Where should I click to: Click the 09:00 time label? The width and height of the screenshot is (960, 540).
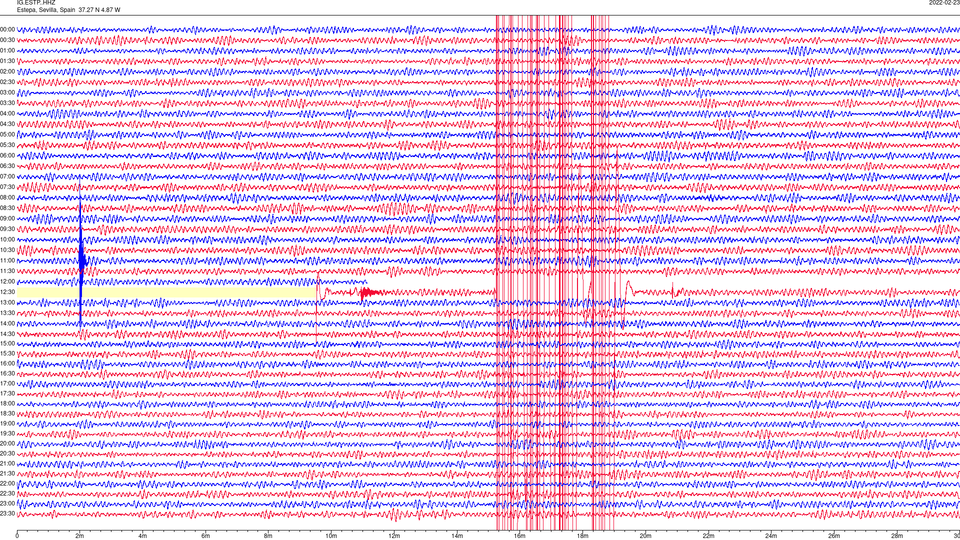tap(7, 218)
